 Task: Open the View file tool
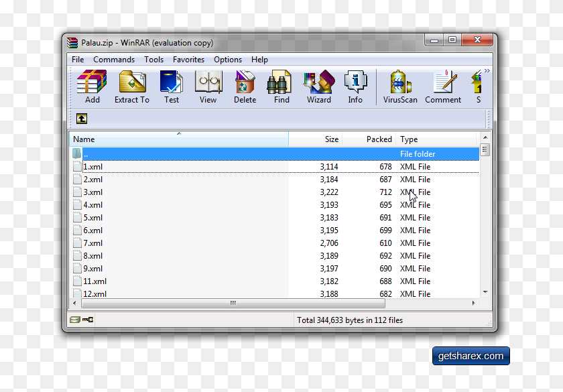(208, 87)
